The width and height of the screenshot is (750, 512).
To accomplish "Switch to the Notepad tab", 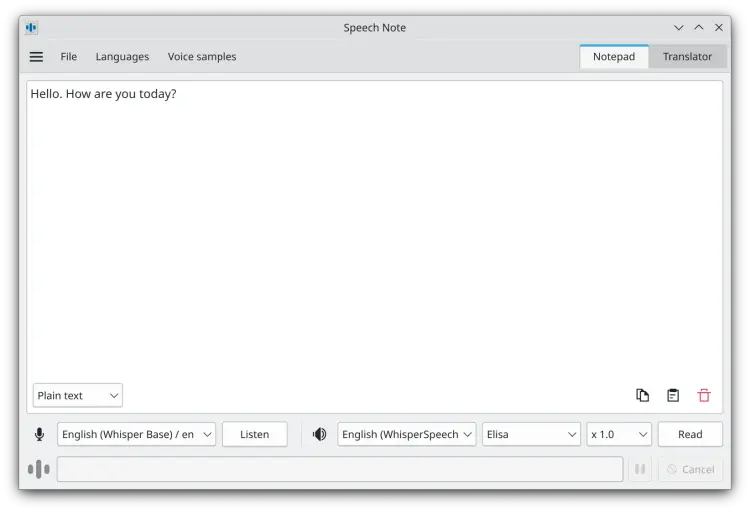I will click(614, 56).
